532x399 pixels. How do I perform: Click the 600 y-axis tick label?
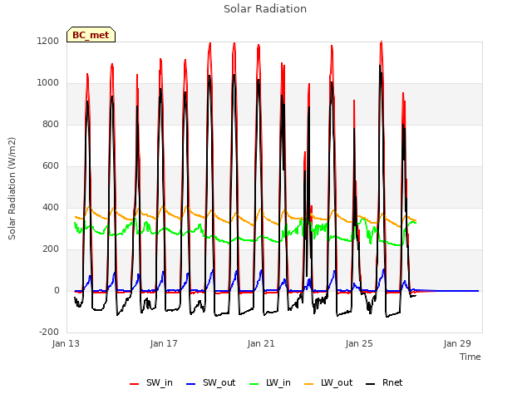[x=51, y=166]
